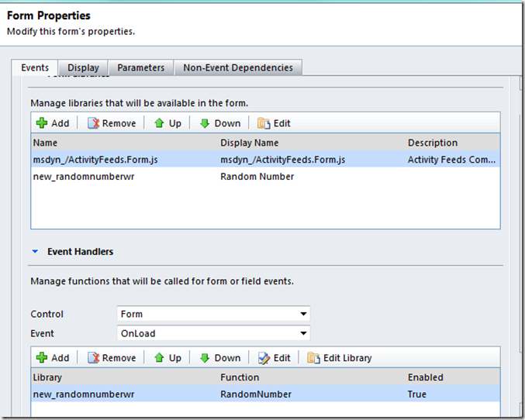Viewport: 525px width, 420px height.
Task: Remove the selected event handler
Action: 112,358
